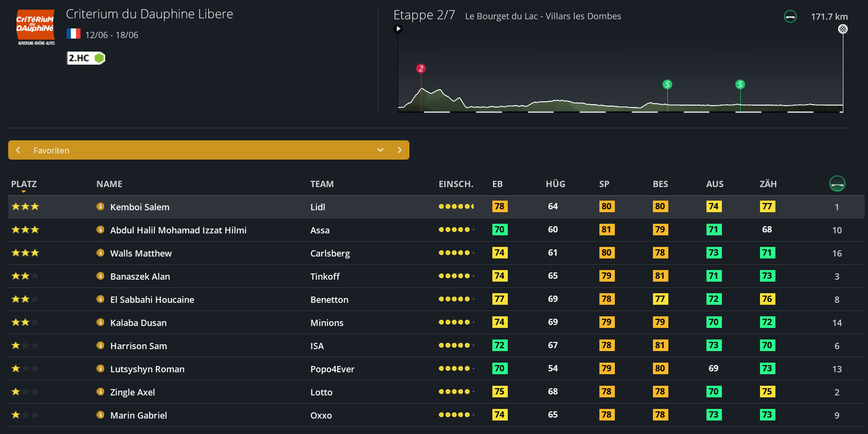The image size is (868, 434).
Task: Sort riders by SP column header
Action: pyautogui.click(x=604, y=184)
